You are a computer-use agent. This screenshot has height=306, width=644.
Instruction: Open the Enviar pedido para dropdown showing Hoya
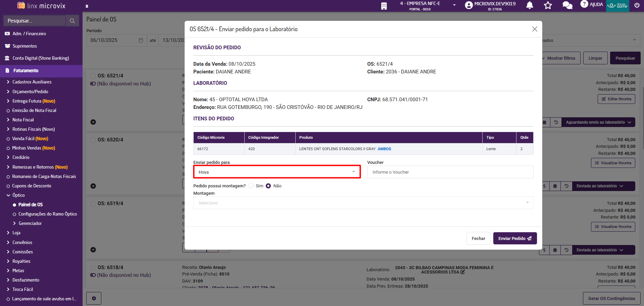277,172
